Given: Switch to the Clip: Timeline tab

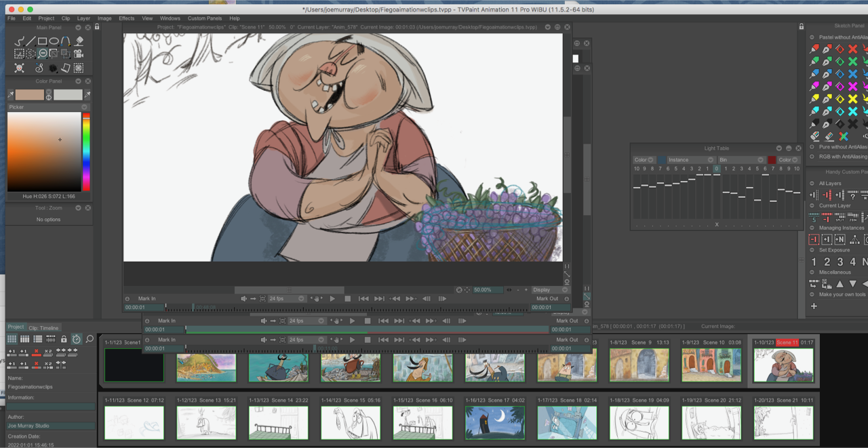Looking at the screenshot, I should tap(43, 328).
